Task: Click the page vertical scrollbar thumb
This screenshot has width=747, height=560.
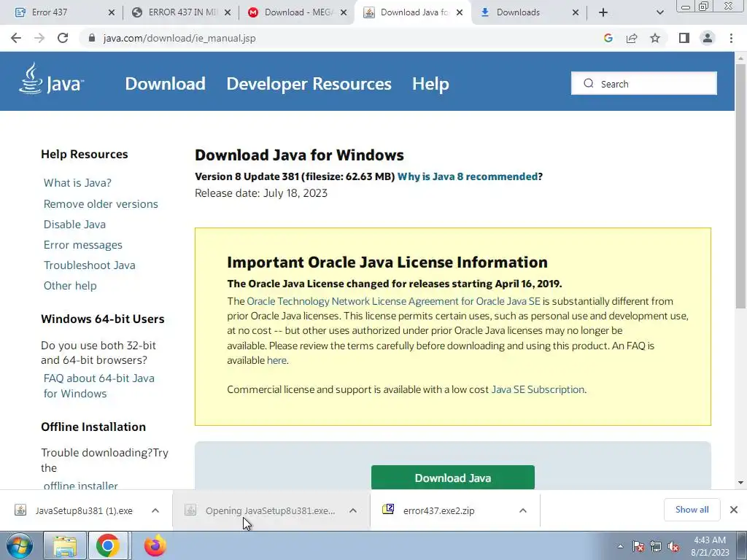Action: click(x=740, y=186)
